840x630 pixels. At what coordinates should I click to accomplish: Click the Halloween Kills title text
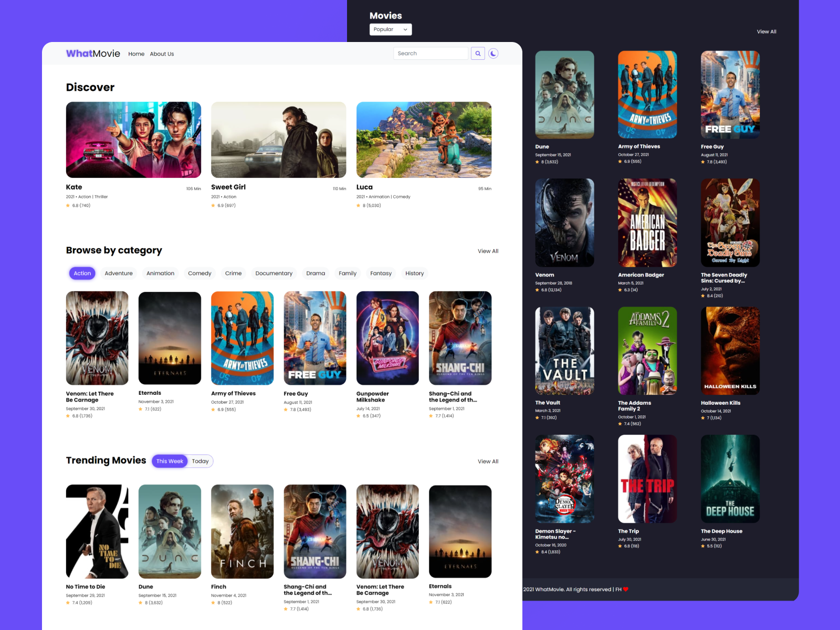click(721, 403)
